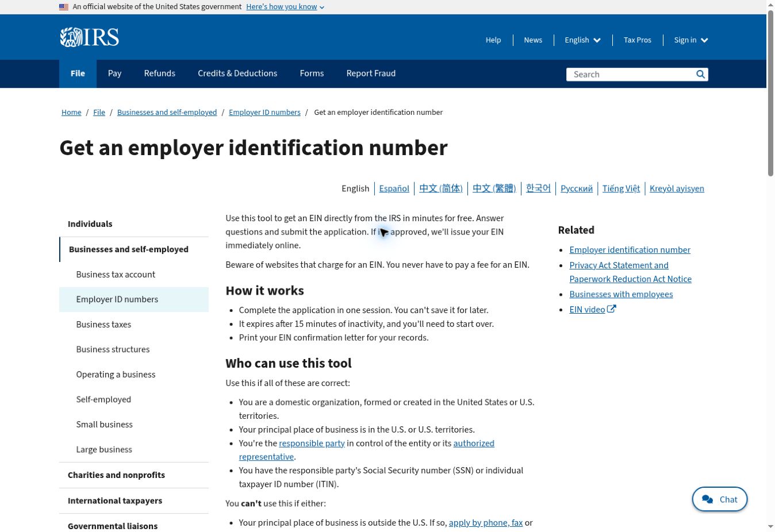Click the scrollbar up arrow
The height and width of the screenshot is (532, 775).
(x=770, y=4)
